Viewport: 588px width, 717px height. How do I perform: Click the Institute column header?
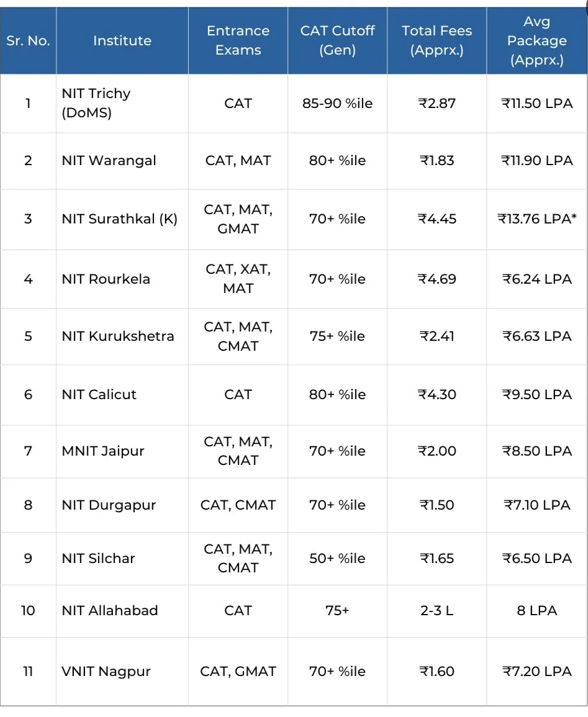pos(122,41)
